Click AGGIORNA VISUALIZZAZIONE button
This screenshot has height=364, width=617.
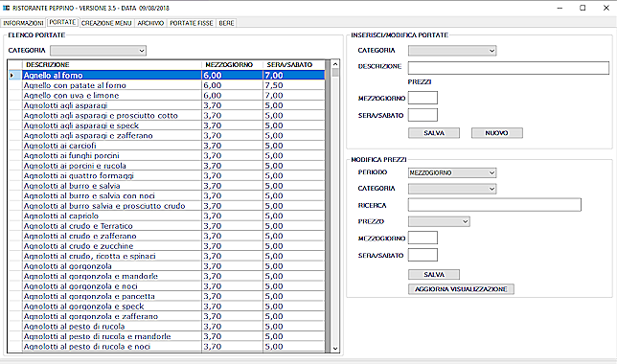461,289
